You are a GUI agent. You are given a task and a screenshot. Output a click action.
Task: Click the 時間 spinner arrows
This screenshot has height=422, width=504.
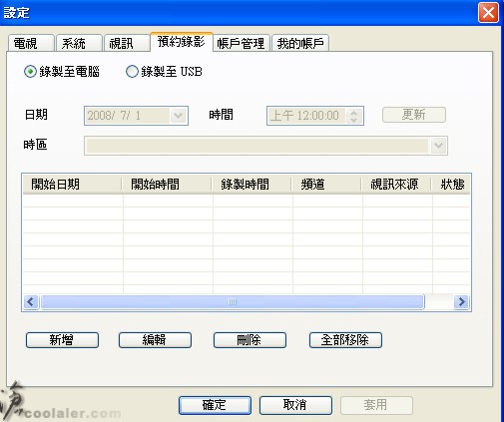pyautogui.click(x=354, y=116)
